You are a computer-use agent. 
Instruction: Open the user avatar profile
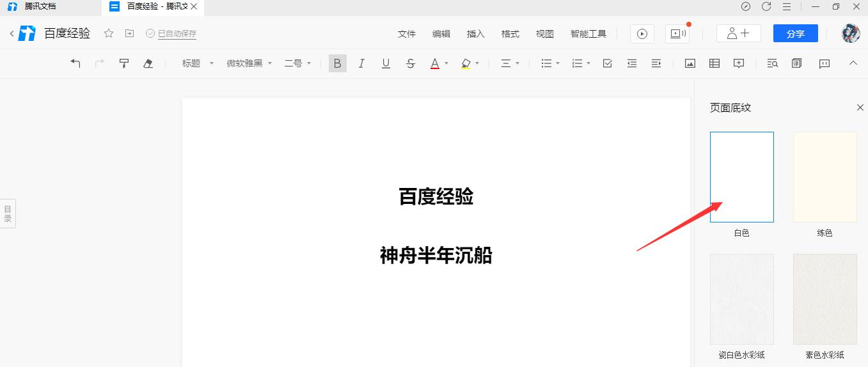pyautogui.click(x=850, y=34)
